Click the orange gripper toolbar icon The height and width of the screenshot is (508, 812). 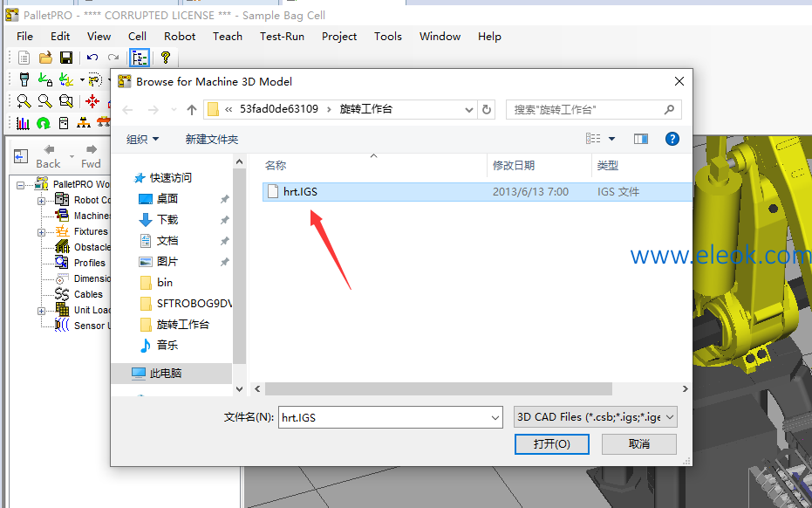tap(84, 123)
